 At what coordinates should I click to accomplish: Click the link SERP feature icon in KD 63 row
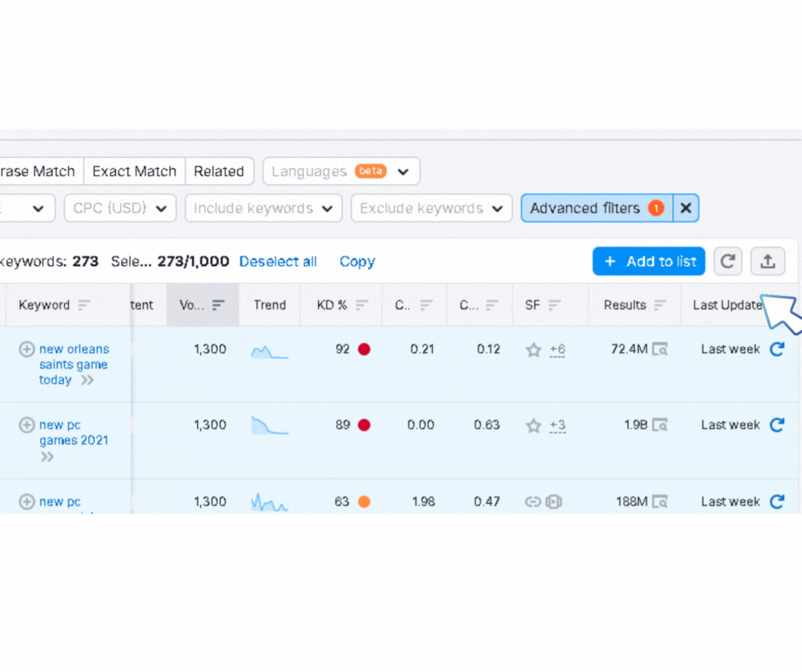coord(533,501)
